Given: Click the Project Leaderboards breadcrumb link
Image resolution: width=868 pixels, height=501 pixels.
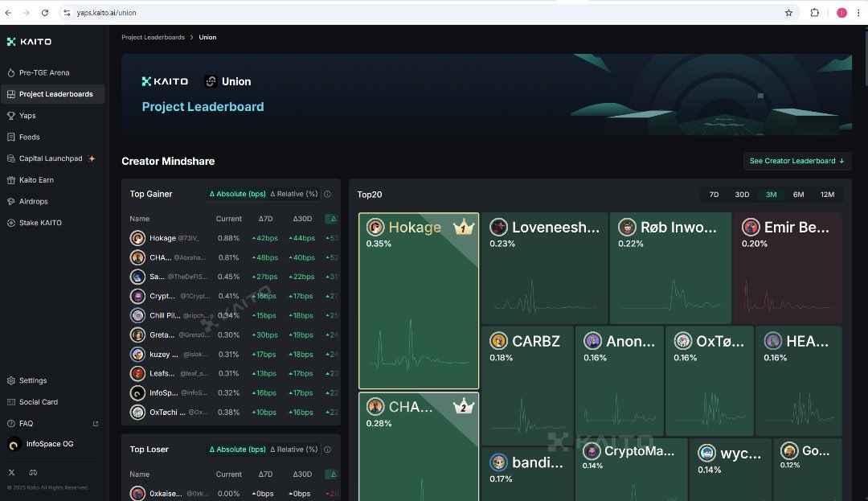Looking at the screenshot, I should pos(153,37).
